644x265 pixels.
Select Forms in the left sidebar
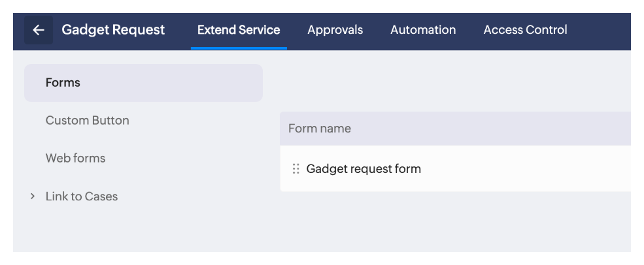click(63, 83)
